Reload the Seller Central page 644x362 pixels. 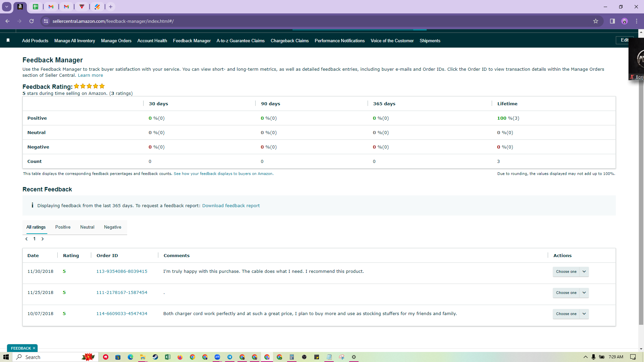coord(32,21)
